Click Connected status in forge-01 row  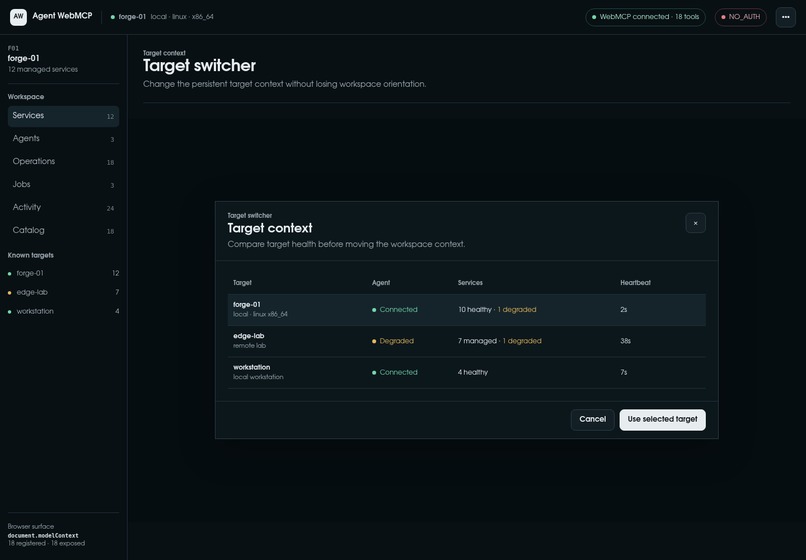click(x=395, y=310)
